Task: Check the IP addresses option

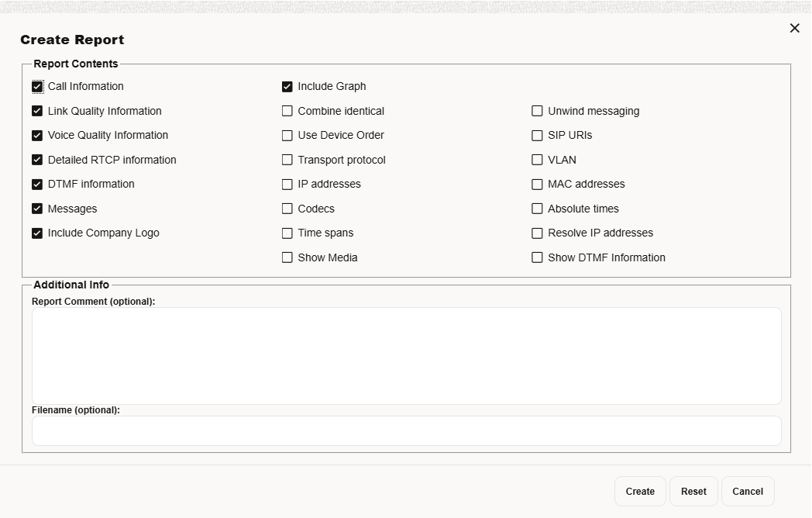Action: point(287,184)
